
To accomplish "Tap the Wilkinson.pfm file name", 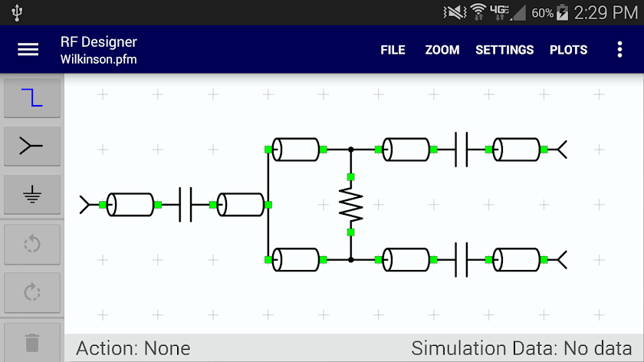I will click(x=99, y=59).
